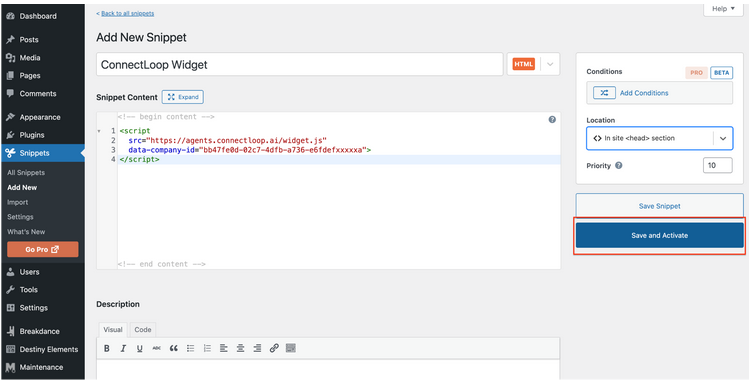Click the snippet title input field
The height and width of the screenshot is (382, 749).
coord(300,64)
